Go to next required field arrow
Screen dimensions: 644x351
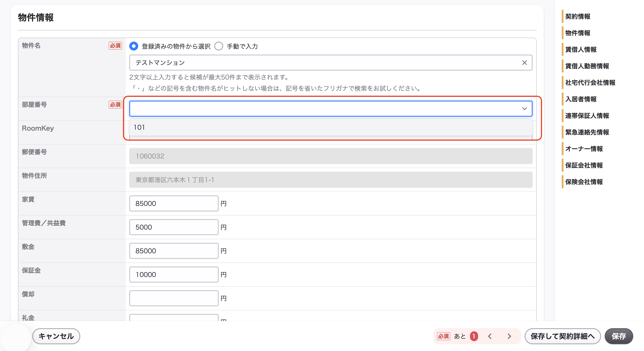(509, 336)
